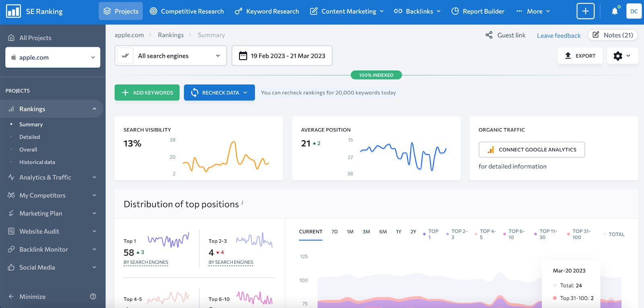Go to Competitive Research
The image size is (644, 308).
[x=186, y=11]
